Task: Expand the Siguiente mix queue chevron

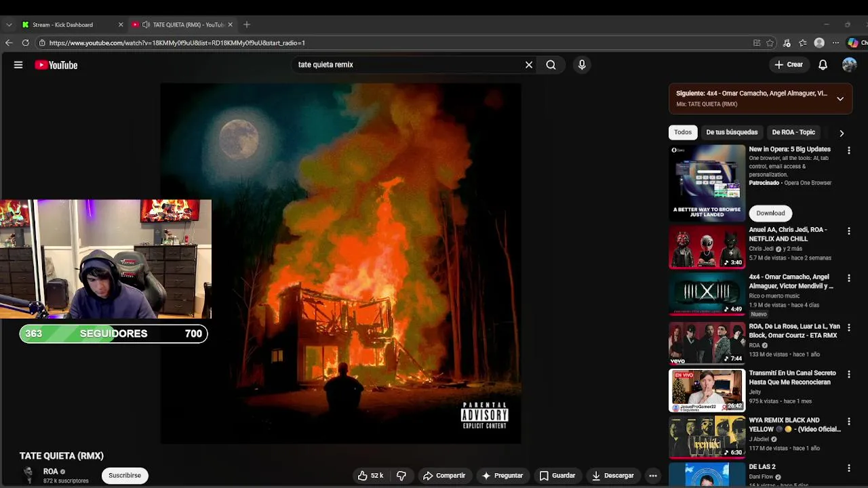Action: coord(840,98)
